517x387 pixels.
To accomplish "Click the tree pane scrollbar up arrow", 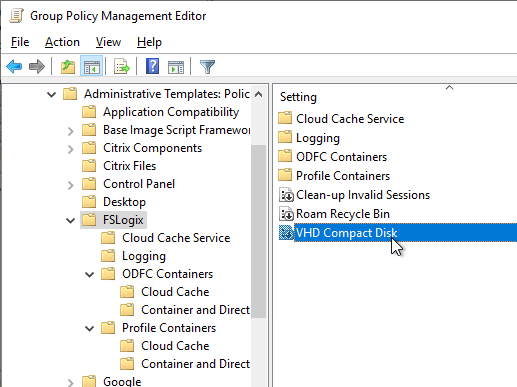I will click(x=259, y=94).
